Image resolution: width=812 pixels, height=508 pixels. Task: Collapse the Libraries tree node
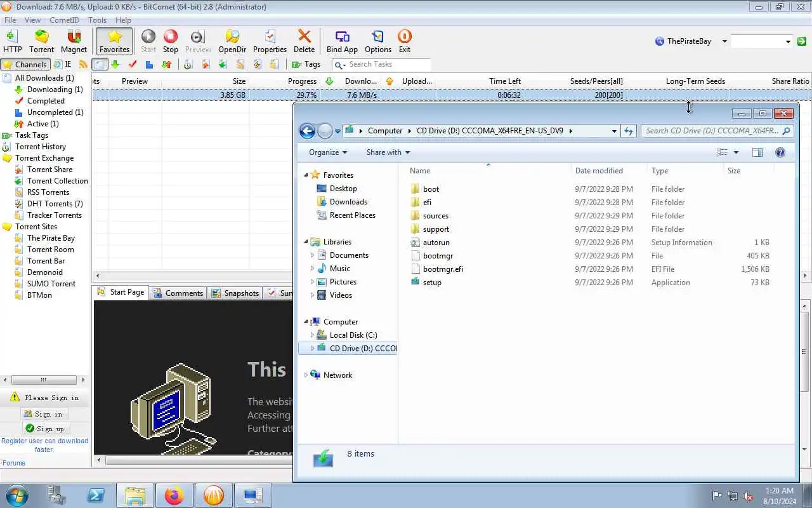(x=306, y=242)
